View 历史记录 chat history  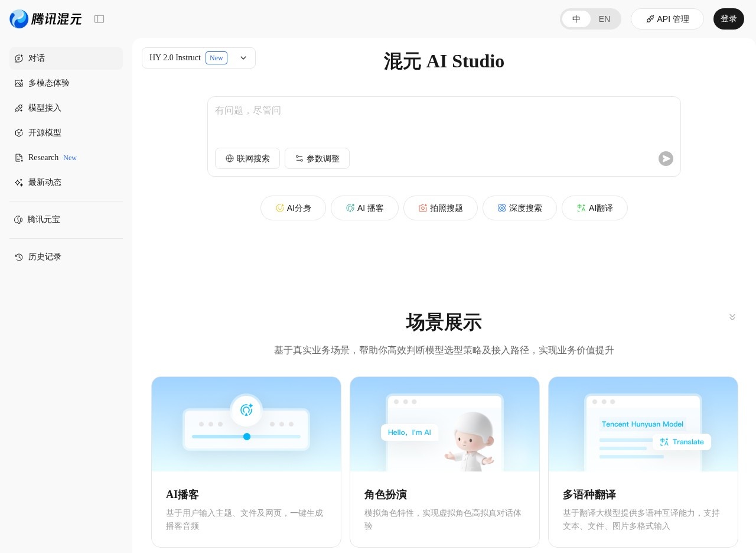pos(44,256)
